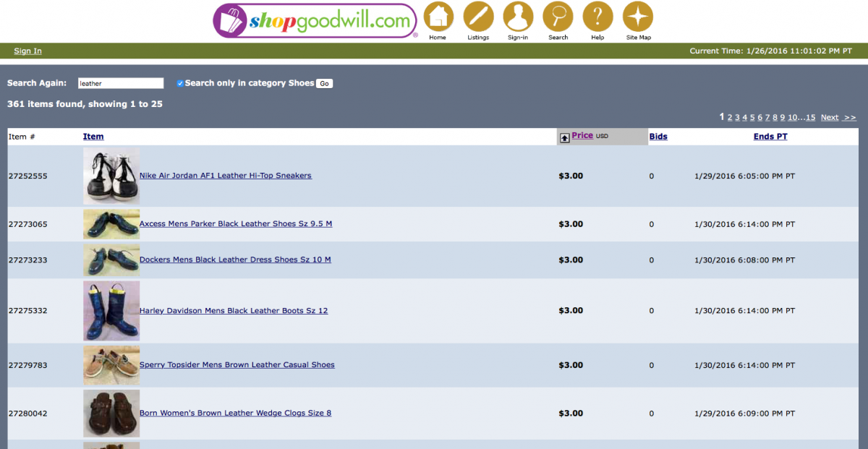Open the Search magnifier icon
Image resolution: width=868 pixels, height=449 pixels.
tap(558, 16)
